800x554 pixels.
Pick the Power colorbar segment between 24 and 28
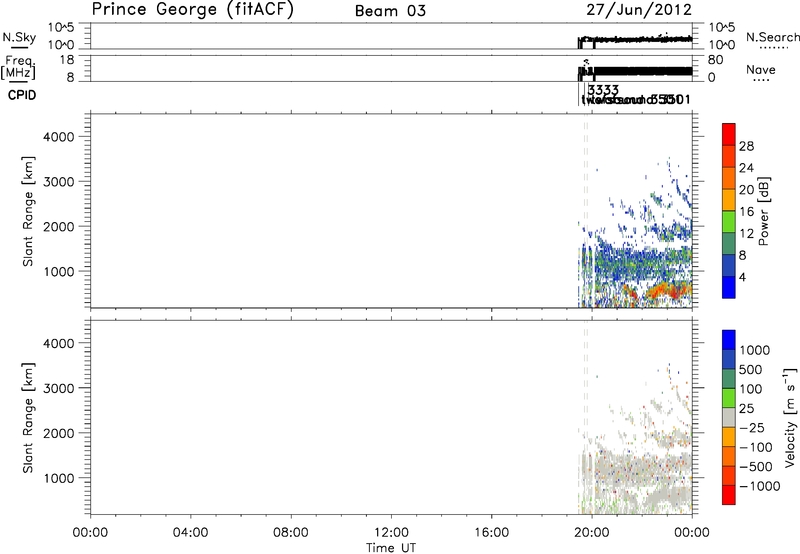pyautogui.click(x=729, y=157)
